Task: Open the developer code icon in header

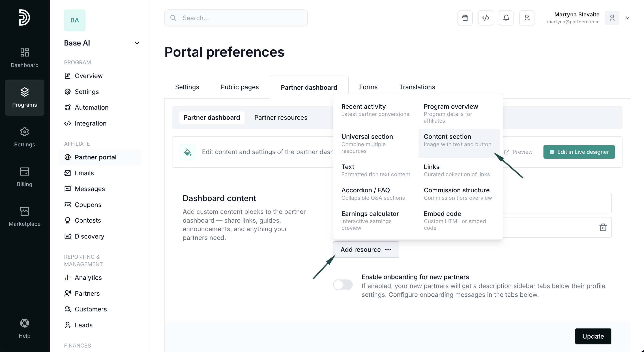Action: coord(485,18)
